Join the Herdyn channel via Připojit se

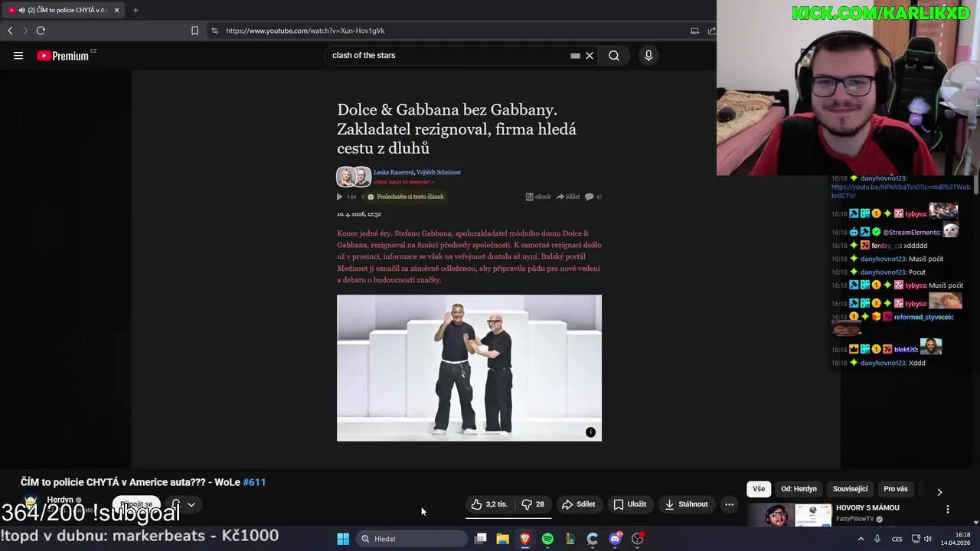click(x=136, y=504)
